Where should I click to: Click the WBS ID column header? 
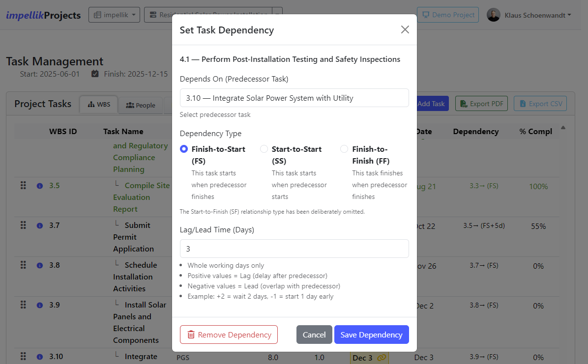tap(62, 131)
